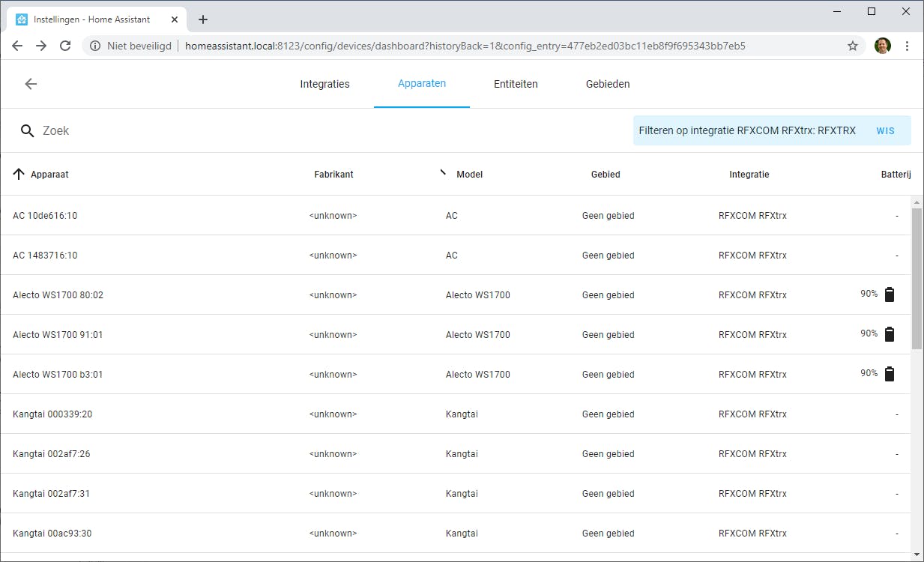Reload the page with browser refresh icon
924x562 pixels.
pos(65,46)
